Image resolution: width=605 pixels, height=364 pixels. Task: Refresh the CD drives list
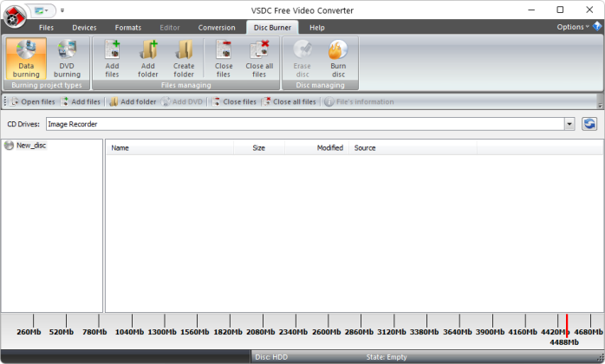coord(589,124)
